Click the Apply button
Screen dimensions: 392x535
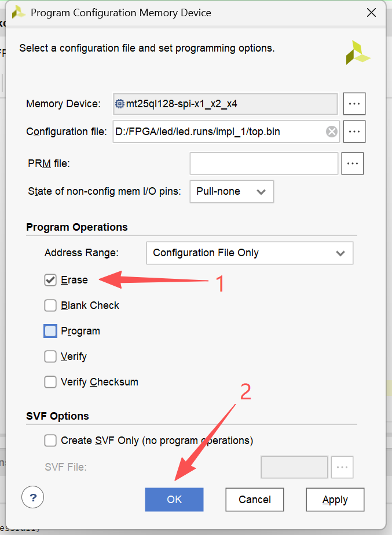coord(335,500)
